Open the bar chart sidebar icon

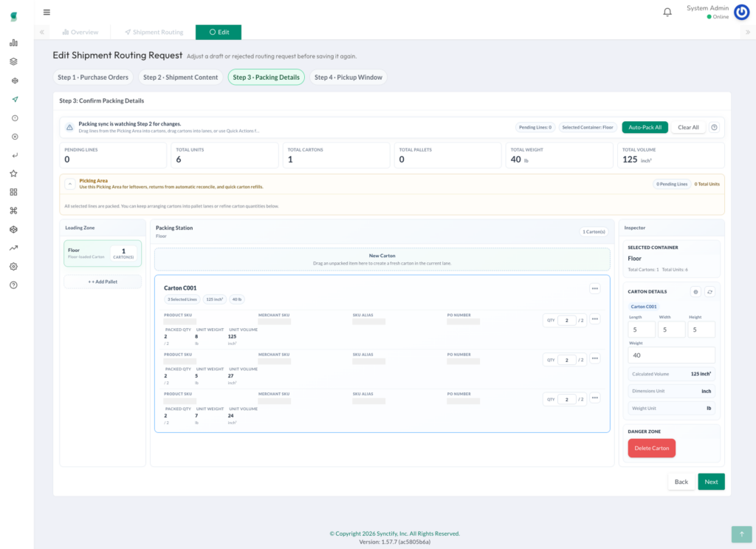[13, 43]
